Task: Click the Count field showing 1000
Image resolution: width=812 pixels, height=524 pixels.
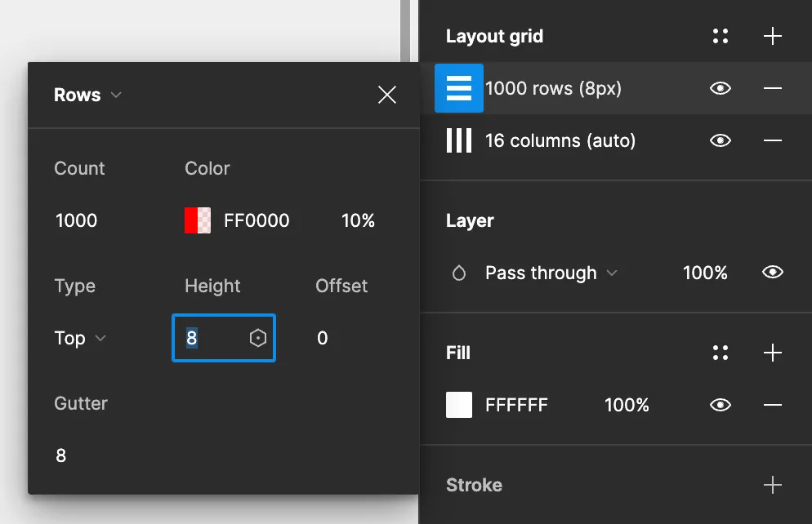Action: coord(77,220)
